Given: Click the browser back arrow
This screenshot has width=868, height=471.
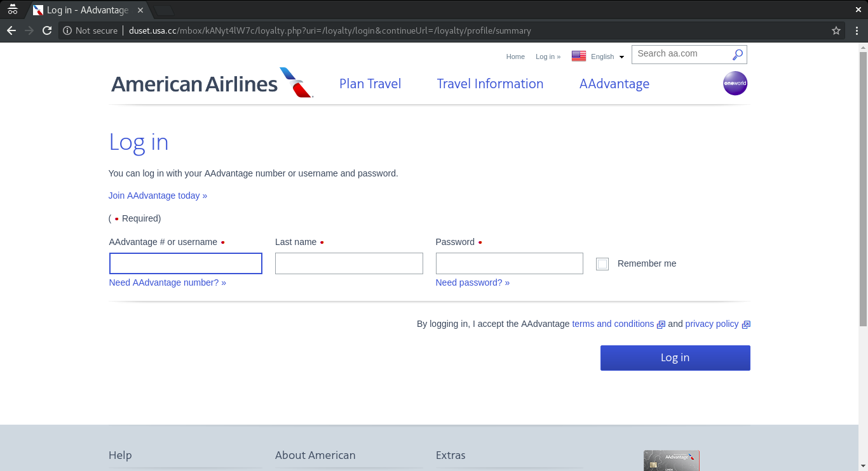Looking at the screenshot, I should coord(11,30).
